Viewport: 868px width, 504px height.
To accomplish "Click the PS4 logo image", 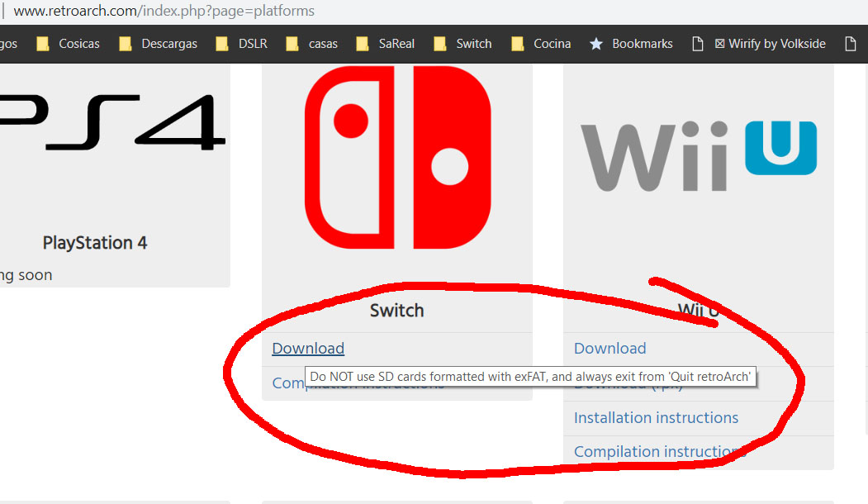I will [x=112, y=122].
